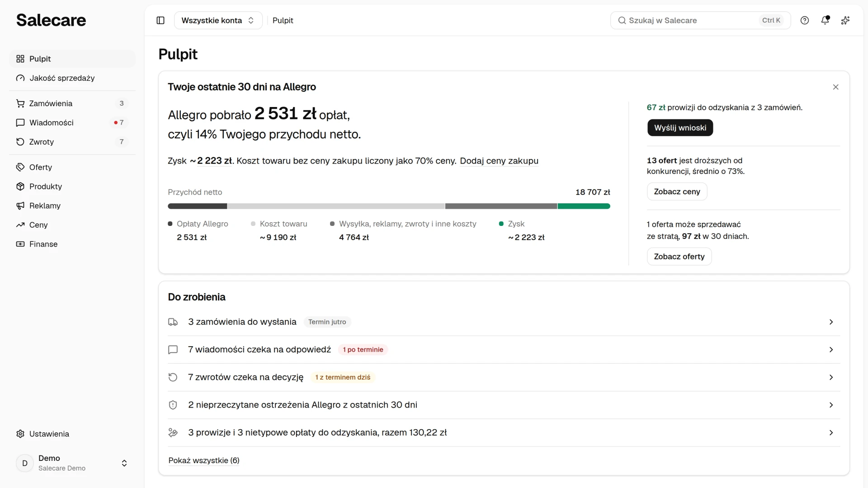Viewport: 868px width, 488px height.
Task: Open the help question-mark icon
Action: [805, 20]
